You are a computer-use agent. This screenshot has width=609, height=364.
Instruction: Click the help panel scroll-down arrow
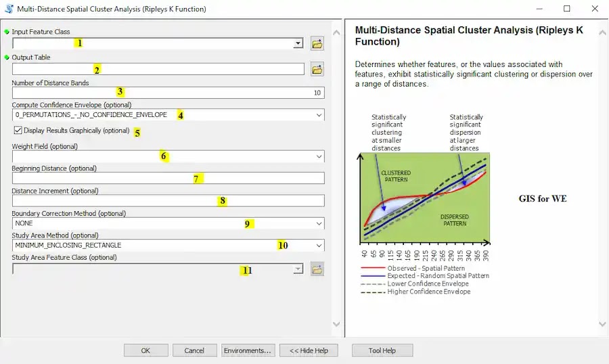point(603,324)
